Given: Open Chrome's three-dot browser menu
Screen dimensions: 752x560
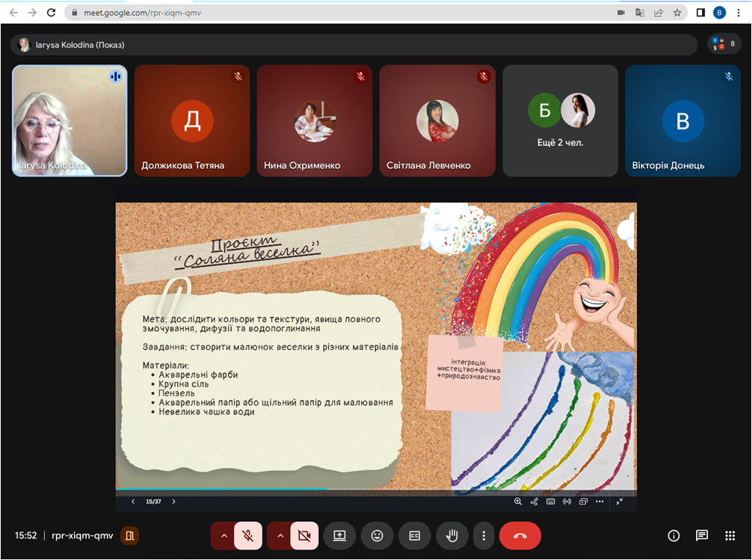Looking at the screenshot, I should click(739, 13).
